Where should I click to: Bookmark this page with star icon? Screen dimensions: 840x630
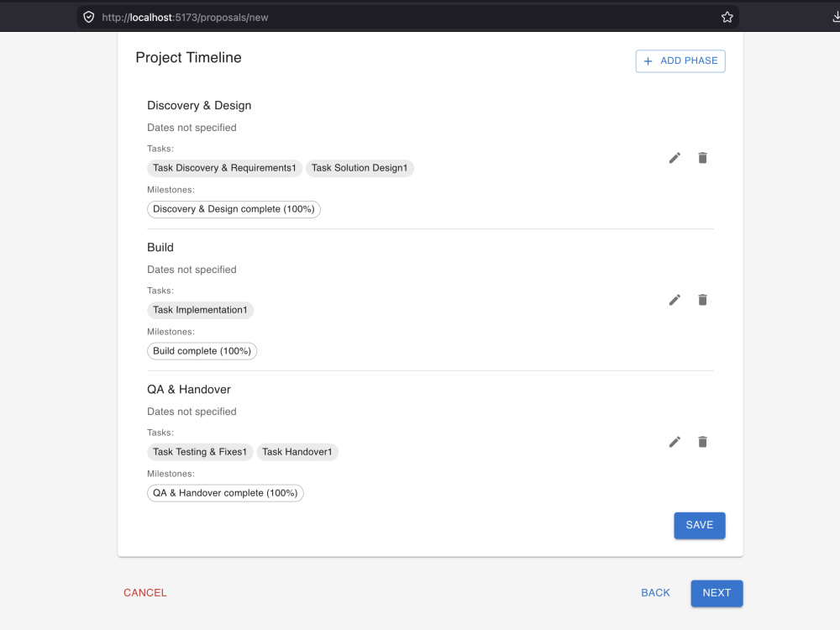click(x=727, y=17)
